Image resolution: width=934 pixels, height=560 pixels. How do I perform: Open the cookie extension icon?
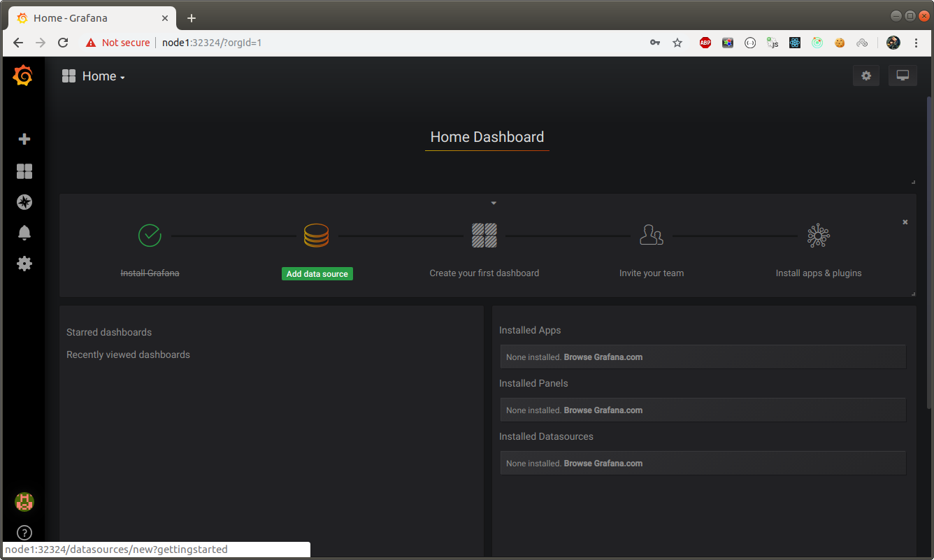click(x=840, y=43)
